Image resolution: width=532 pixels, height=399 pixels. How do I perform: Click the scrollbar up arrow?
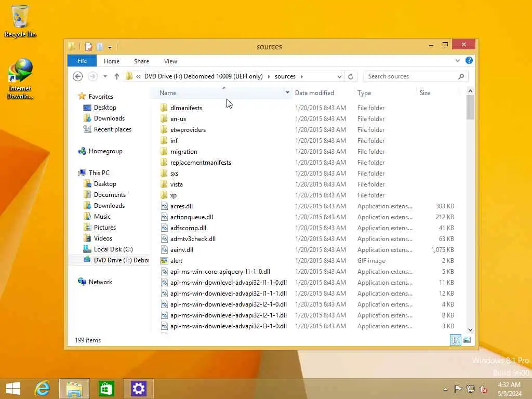(470, 91)
